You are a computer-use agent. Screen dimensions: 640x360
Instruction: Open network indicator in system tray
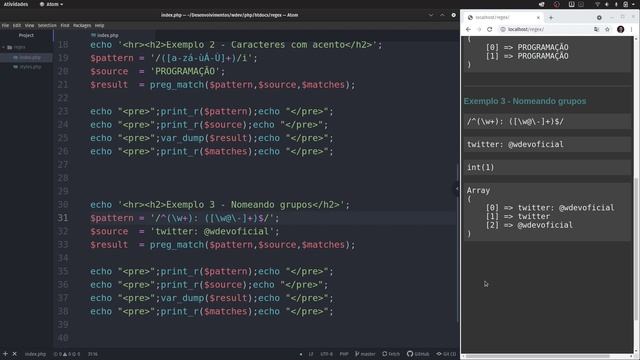coord(597,4)
